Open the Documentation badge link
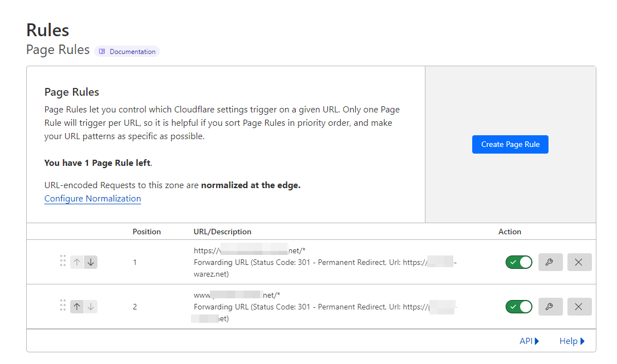Screen dimensions: 617x364 pos(127,52)
